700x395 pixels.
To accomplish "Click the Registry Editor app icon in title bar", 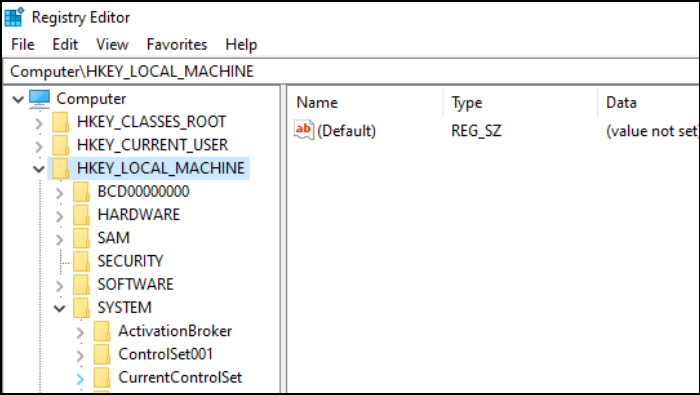I will [x=14, y=17].
